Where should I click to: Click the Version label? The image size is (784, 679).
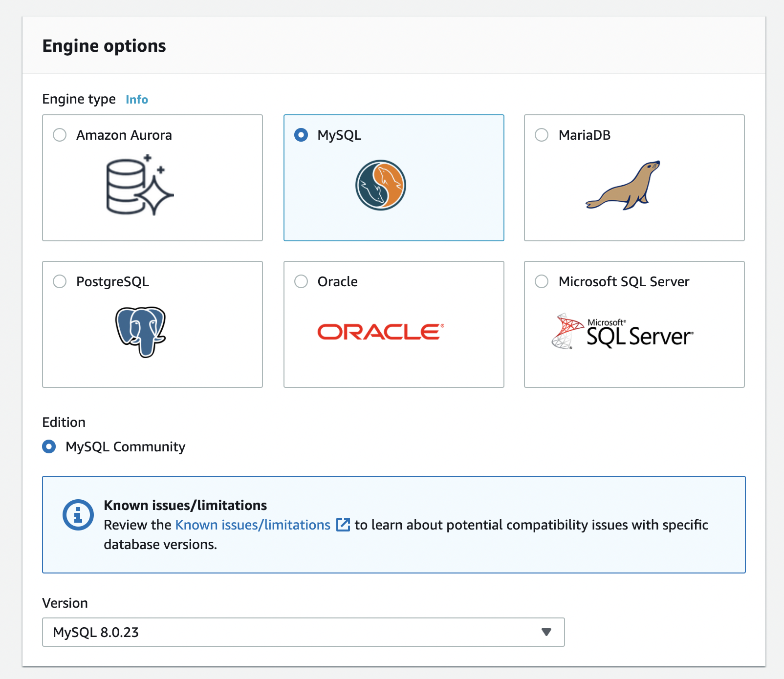(x=65, y=603)
